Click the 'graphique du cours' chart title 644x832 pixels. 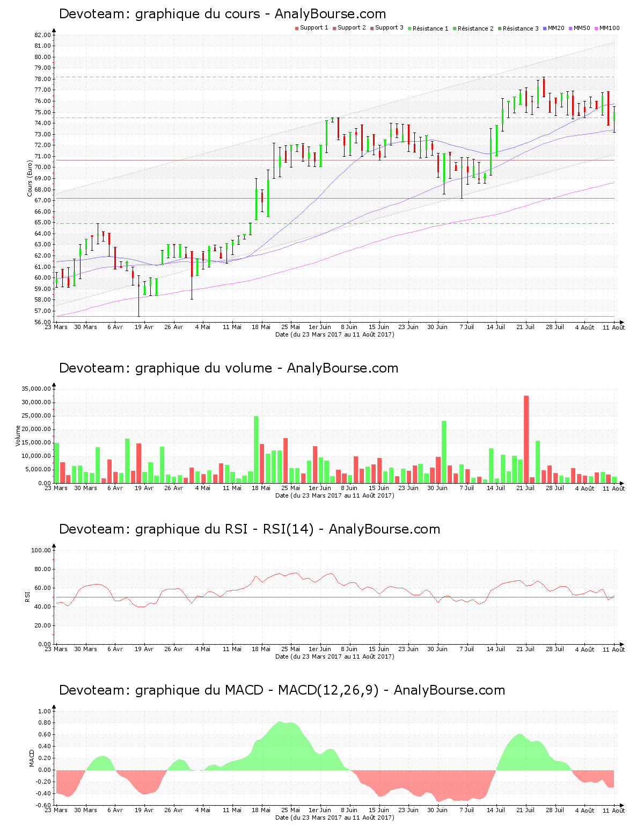point(222,14)
